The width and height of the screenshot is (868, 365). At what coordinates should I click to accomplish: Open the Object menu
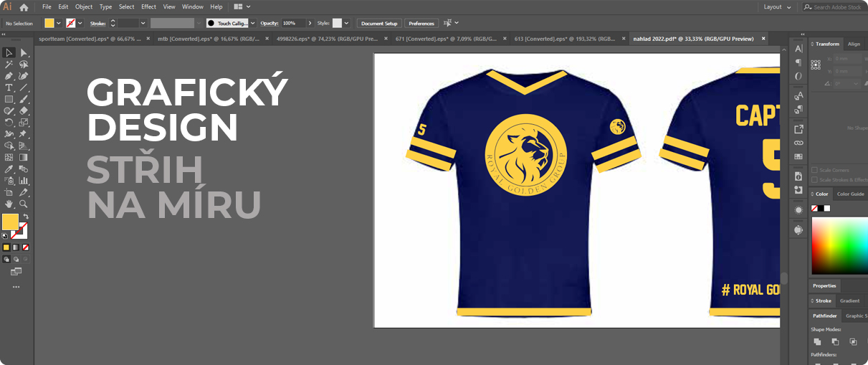tap(84, 6)
